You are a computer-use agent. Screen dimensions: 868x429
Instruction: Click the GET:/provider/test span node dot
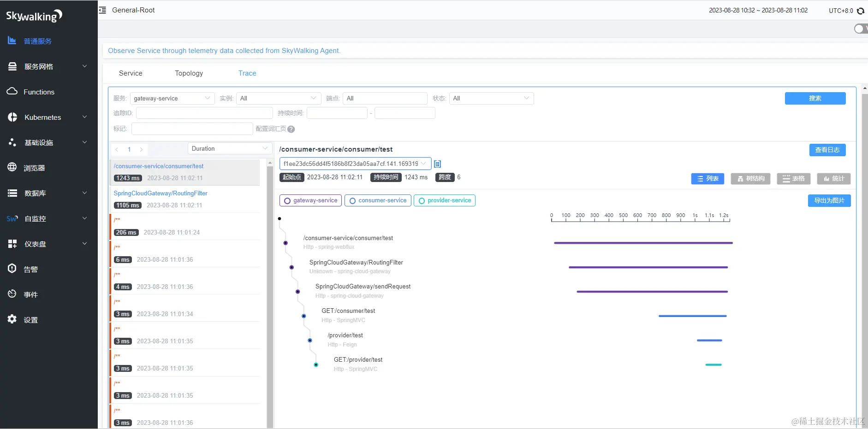click(x=316, y=365)
